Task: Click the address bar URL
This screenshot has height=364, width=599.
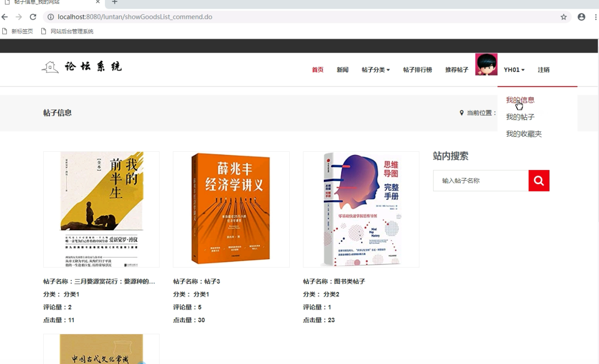Action: (x=135, y=17)
